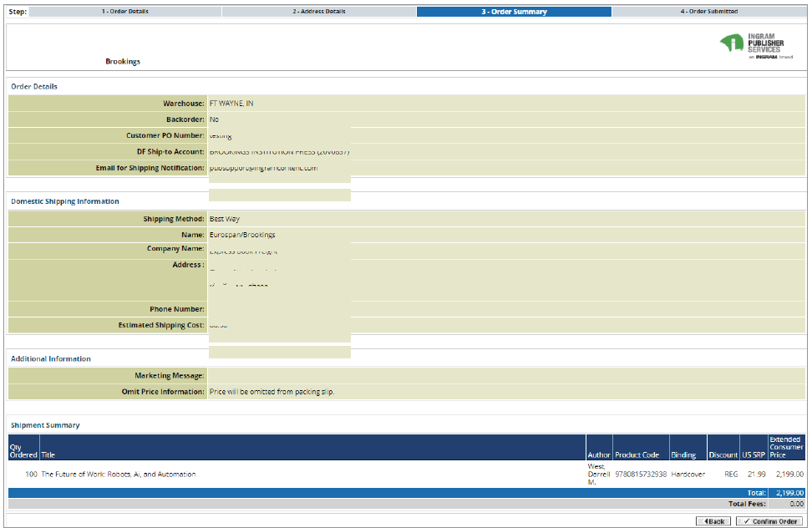Click the Warehouse label

184,104
